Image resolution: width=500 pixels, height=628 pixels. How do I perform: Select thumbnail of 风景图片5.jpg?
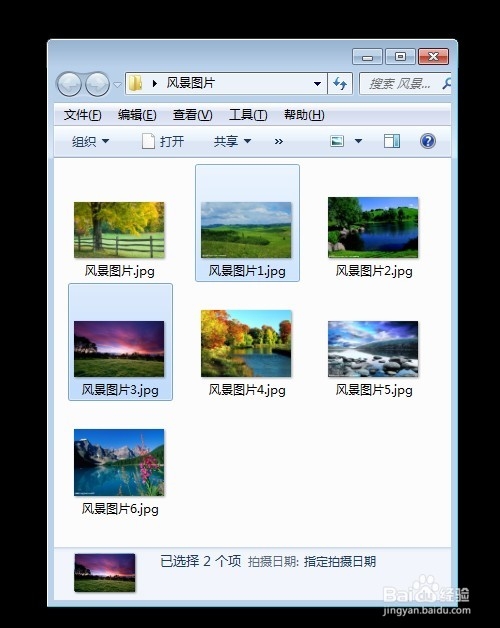point(373,349)
